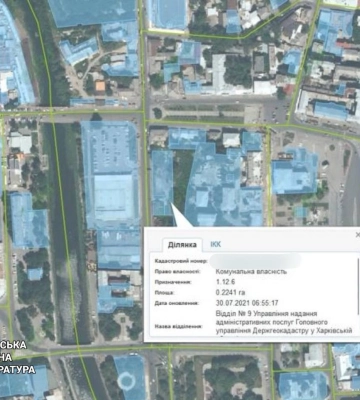Click the white pointer tail of popup

(179, 216)
